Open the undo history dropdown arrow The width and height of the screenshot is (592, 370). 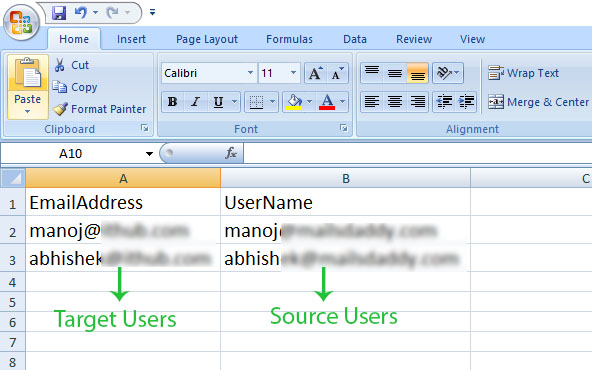tap(96, 13)
